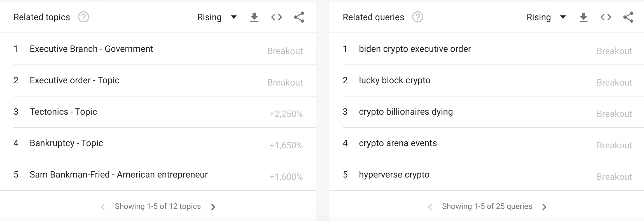The width and height of the screenshot is (644, 221).
Task: Open help icon beside Related queries
Action: 417,17
